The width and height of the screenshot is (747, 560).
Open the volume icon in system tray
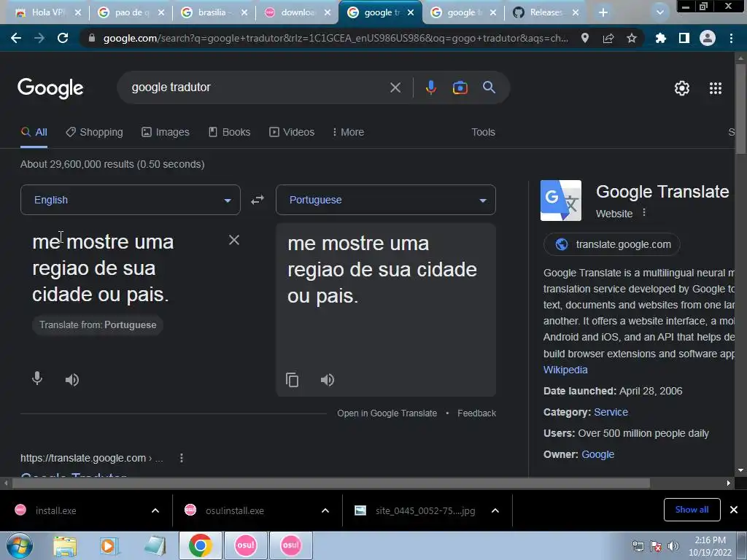pos(673,546)
